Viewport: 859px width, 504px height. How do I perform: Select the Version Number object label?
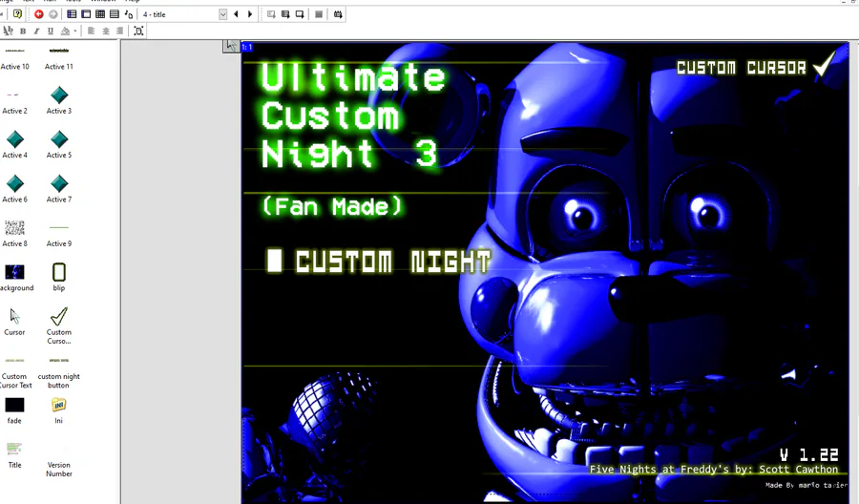(58, 469)
